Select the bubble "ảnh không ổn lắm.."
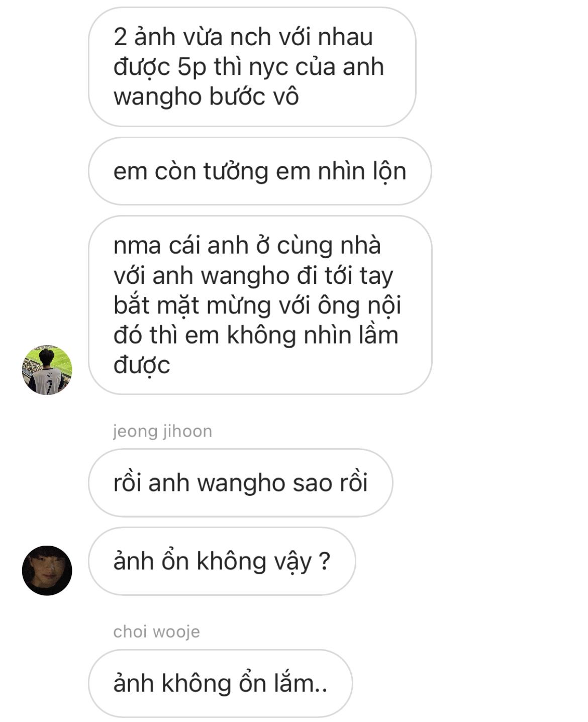Screen dimensions: 588x722 pyautogui.click(x=220, y=683)
